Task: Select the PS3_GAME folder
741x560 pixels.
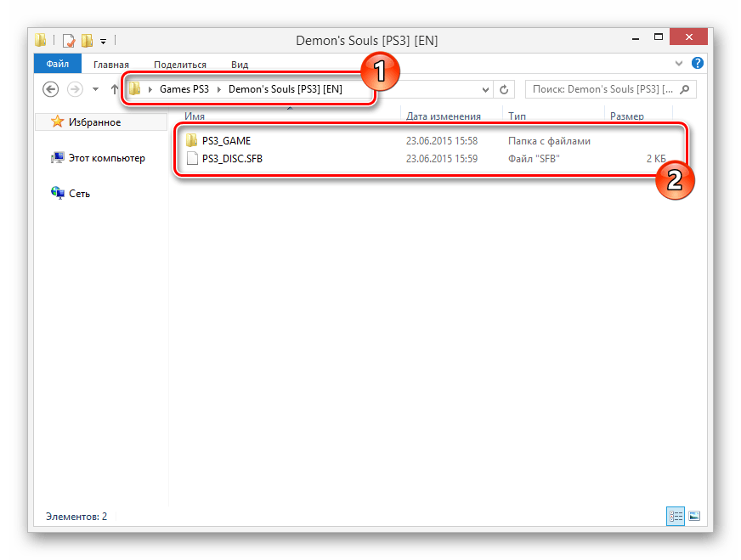Action: coord(226,141)
